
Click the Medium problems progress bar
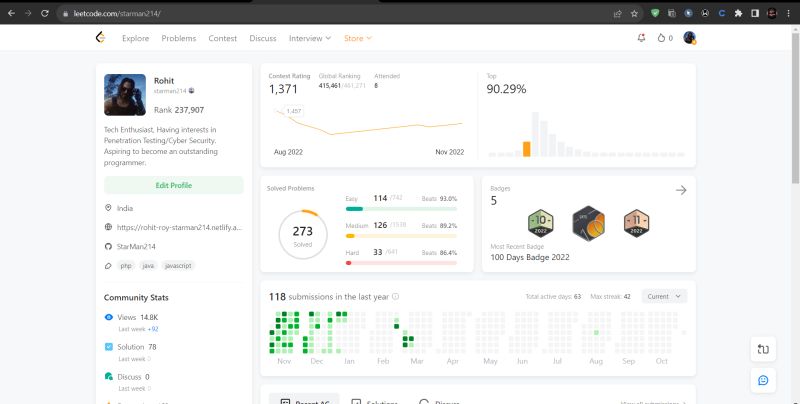coord(401,236)
